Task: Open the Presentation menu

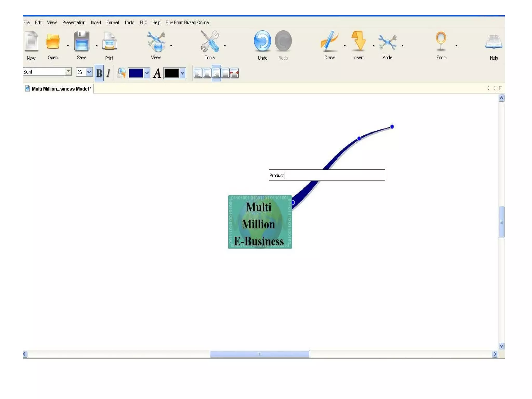Action: [74, 23]
